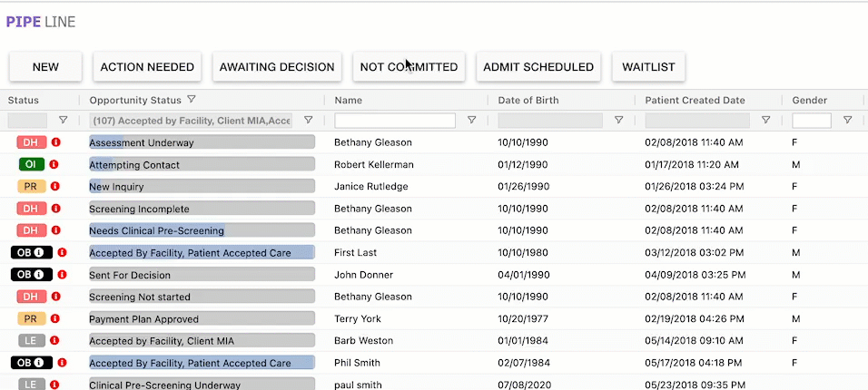Click the green OI status badge for Robert Kellerman
Image resolution: width=868 pixels, height=390 pixels.
click(x=31, y=164)
